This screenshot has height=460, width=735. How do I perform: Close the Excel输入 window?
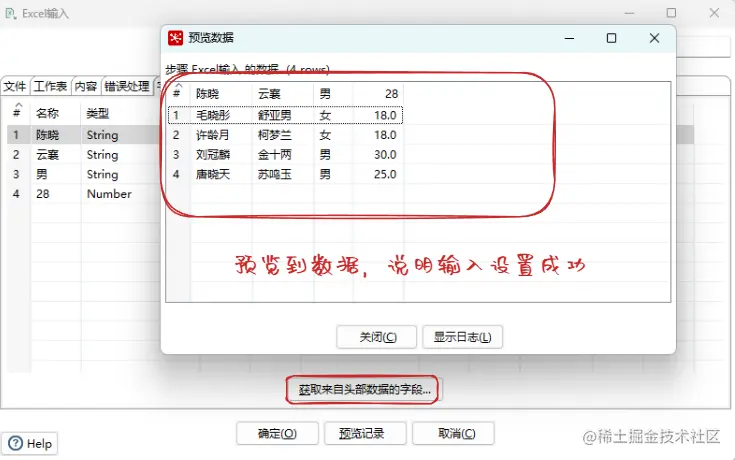click(714, 13)
